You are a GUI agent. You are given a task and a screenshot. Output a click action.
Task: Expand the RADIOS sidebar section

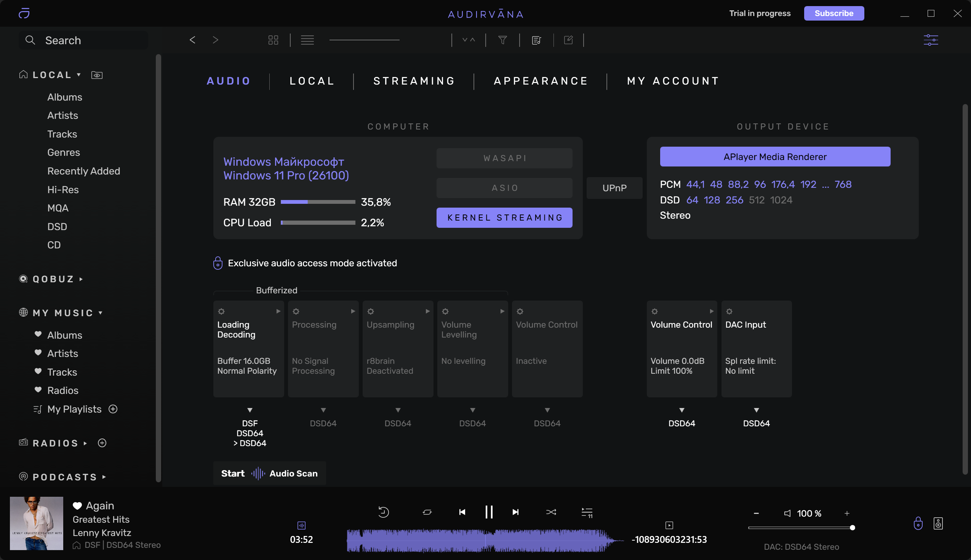point(85,443)
